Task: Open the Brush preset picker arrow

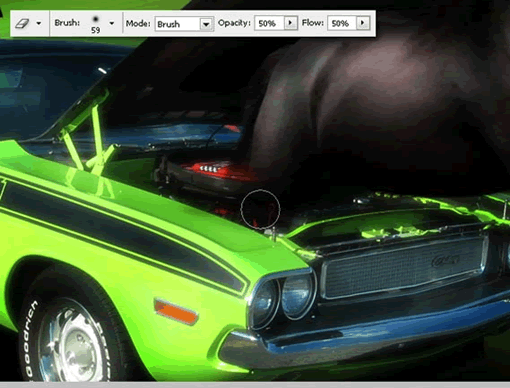Action: [x=112, y=23]
